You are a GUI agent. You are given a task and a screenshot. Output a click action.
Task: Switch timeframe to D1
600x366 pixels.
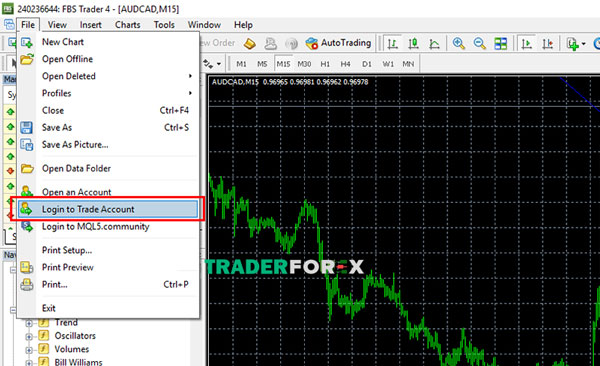click(x=367, y=64)
